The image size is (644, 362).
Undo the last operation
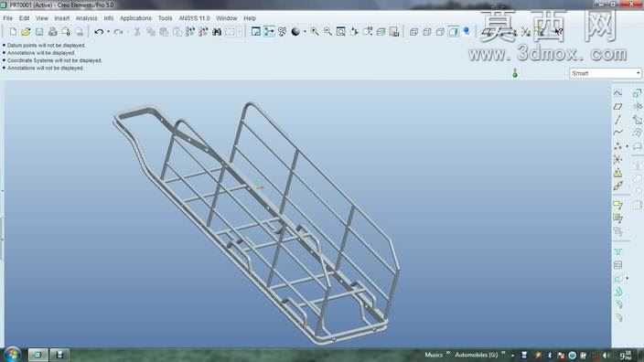(99, 32)
